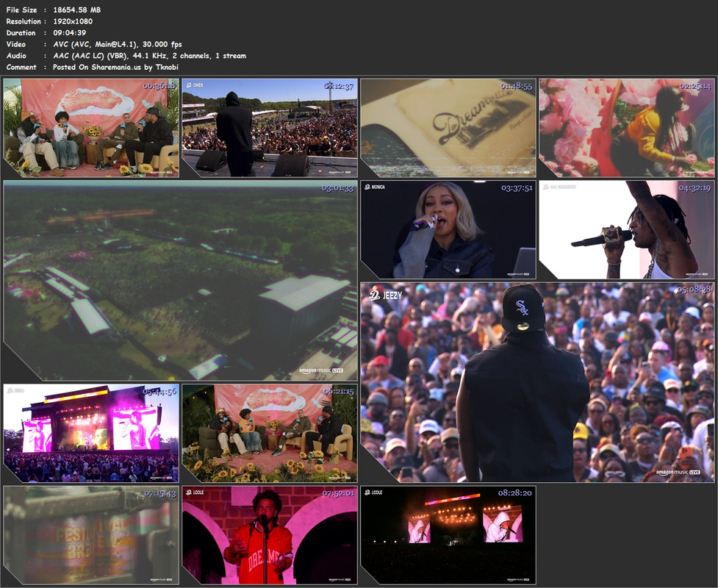
Task: Select the large aerial frame at 03:01:33
Action: click(x=180, y=280)
